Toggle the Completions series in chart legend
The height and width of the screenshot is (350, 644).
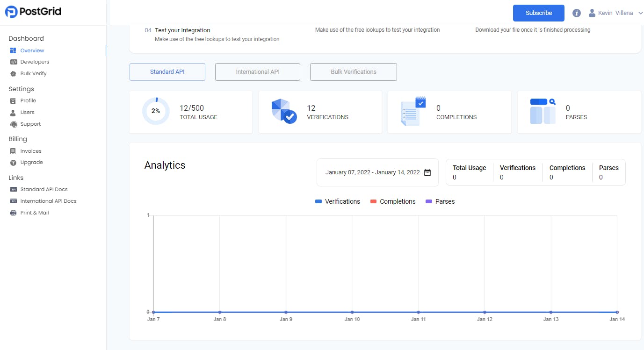pyautogui.click(x=393, y=201)
